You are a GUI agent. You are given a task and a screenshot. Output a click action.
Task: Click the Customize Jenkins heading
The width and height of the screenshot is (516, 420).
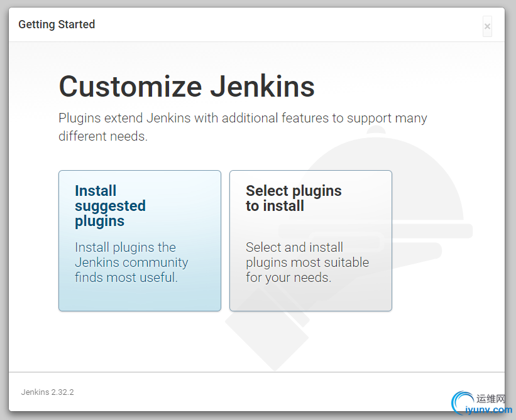pyautogui.click(x=187, y=87)
